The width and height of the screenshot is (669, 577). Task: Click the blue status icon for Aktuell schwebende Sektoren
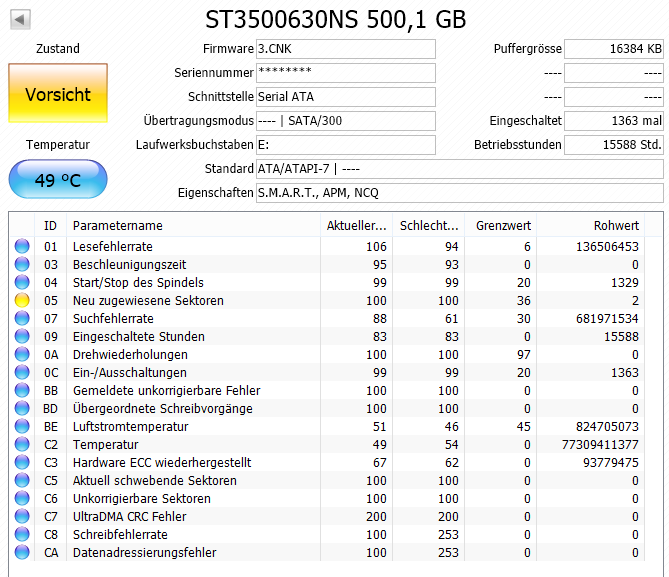tap(22, 480)
